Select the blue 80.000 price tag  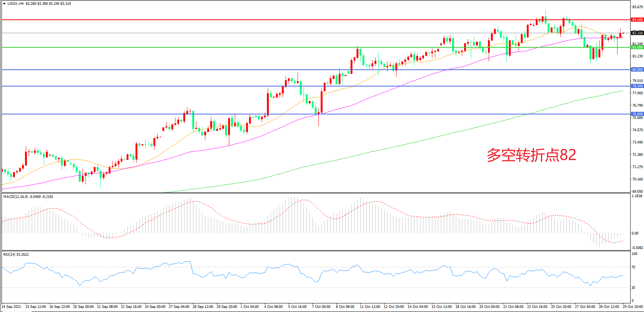pos(637,70)
